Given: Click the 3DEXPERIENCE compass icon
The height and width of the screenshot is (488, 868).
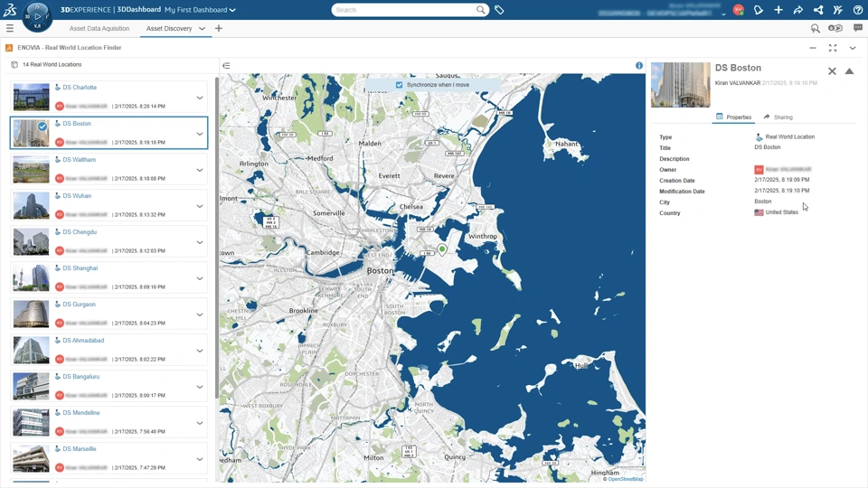Looking at the screenshot, I should click(x=37, y=16).
